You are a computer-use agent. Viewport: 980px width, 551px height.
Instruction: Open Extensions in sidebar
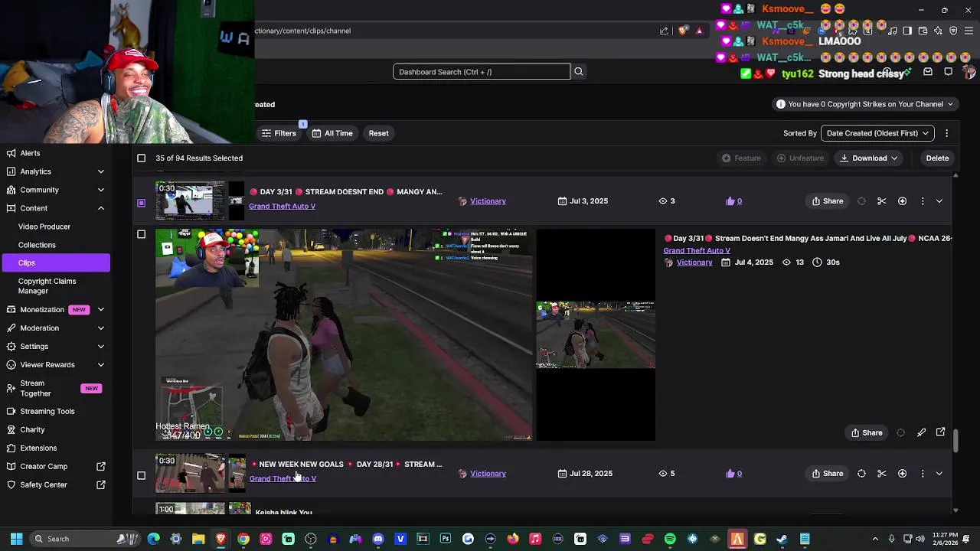tap(38, 448)
